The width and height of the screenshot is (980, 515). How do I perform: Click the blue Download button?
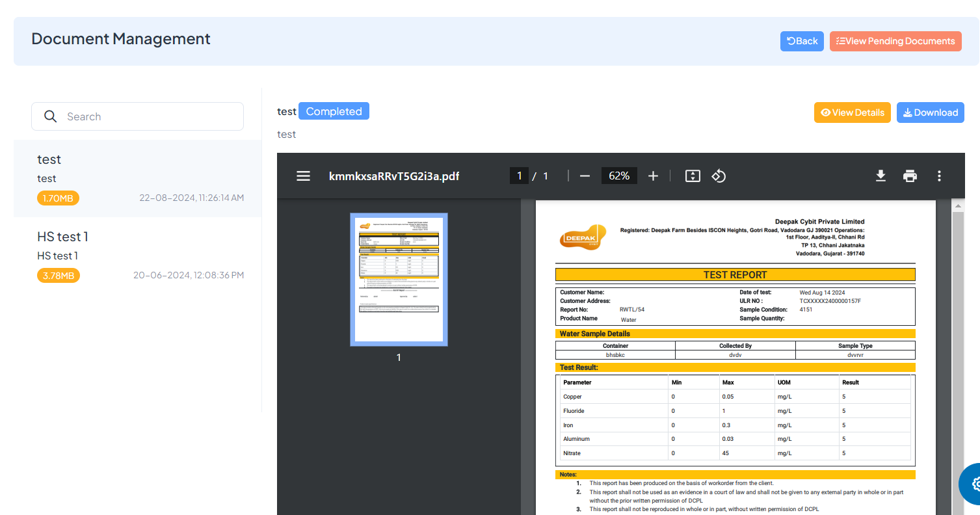point(930,112)
